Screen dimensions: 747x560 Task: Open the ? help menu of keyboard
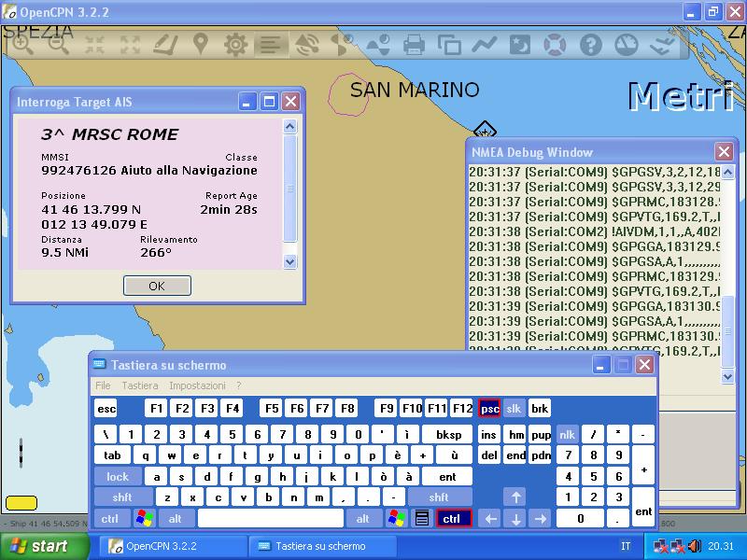(x=239, y=385)
